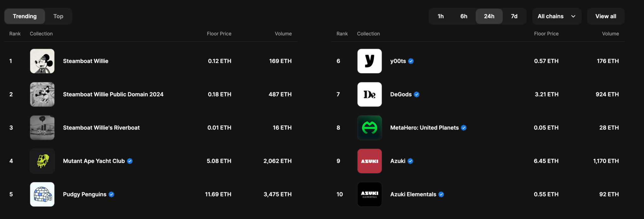Click the Pudgy Penguins igloo icon

click(42, 194)
